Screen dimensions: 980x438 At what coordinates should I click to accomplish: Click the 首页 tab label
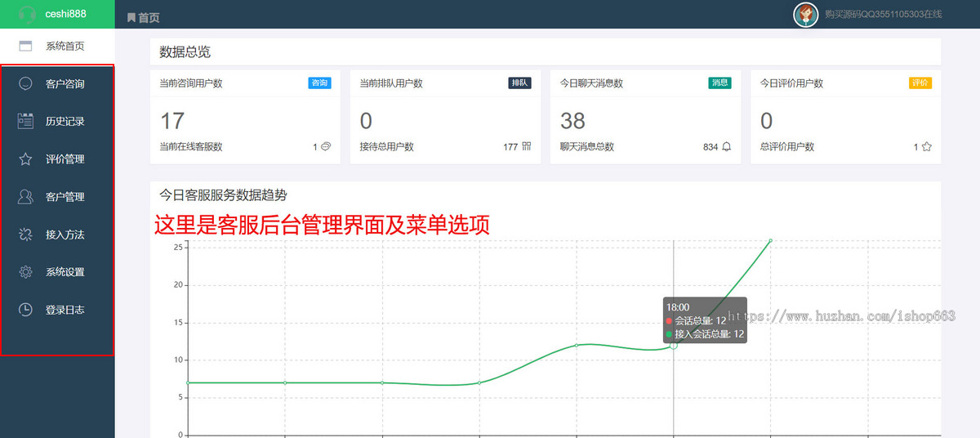click(149, 17)
